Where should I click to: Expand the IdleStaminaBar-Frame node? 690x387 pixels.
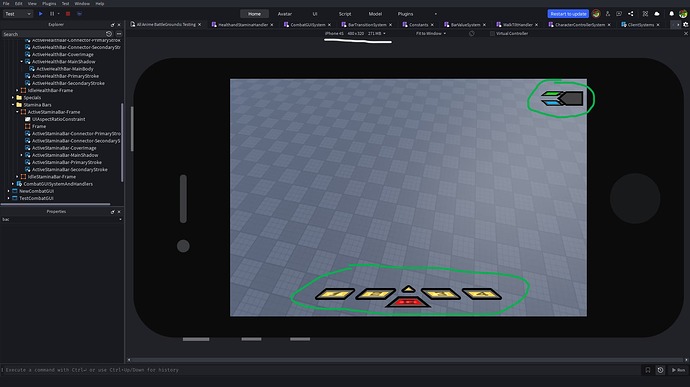17,177
